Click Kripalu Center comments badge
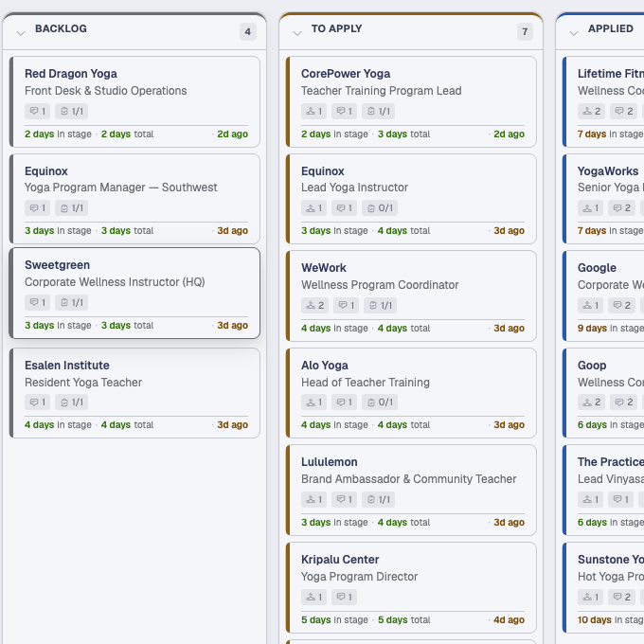This screenshot has height=644, width=644. [x=344, y=598]
